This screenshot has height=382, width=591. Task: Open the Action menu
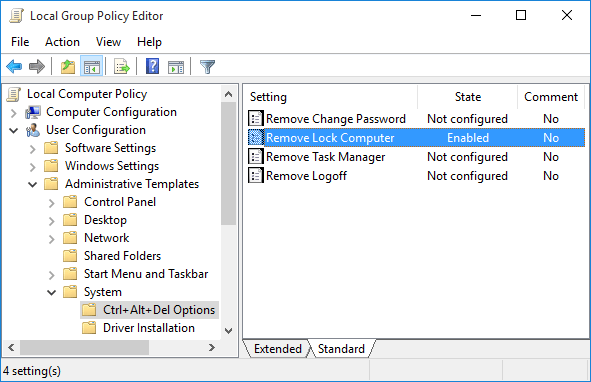(63, 42)
